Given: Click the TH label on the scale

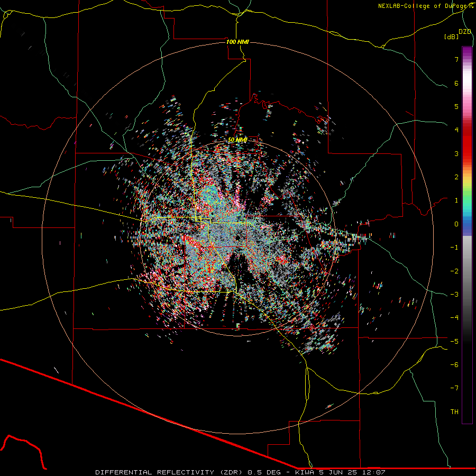Looking at the screenshot, I should (454, 412).
